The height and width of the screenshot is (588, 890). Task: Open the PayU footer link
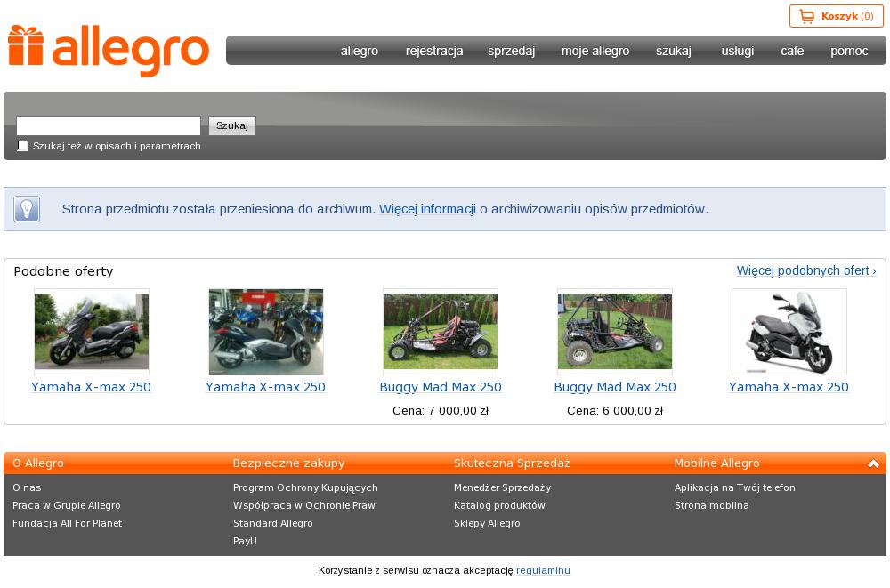[246, 541]
